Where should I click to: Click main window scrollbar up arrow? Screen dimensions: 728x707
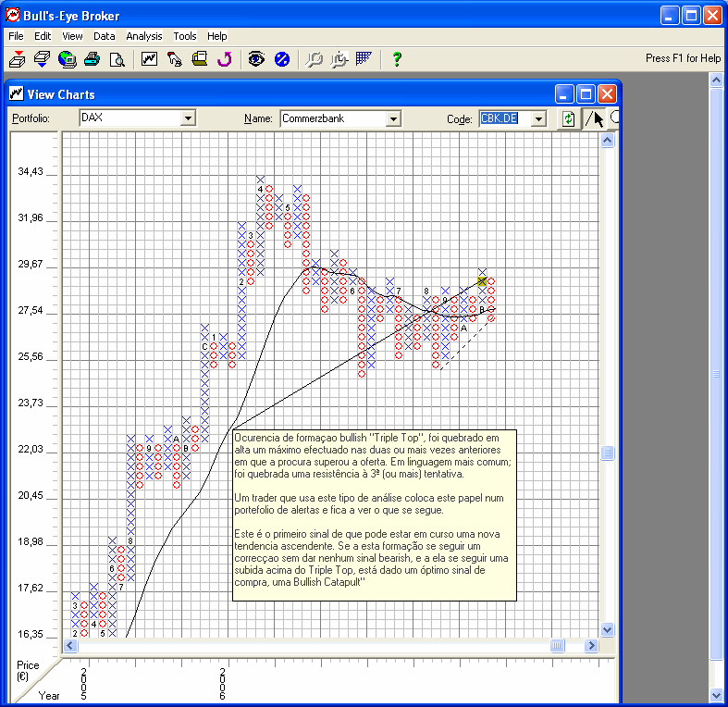(x=716, y=81)
